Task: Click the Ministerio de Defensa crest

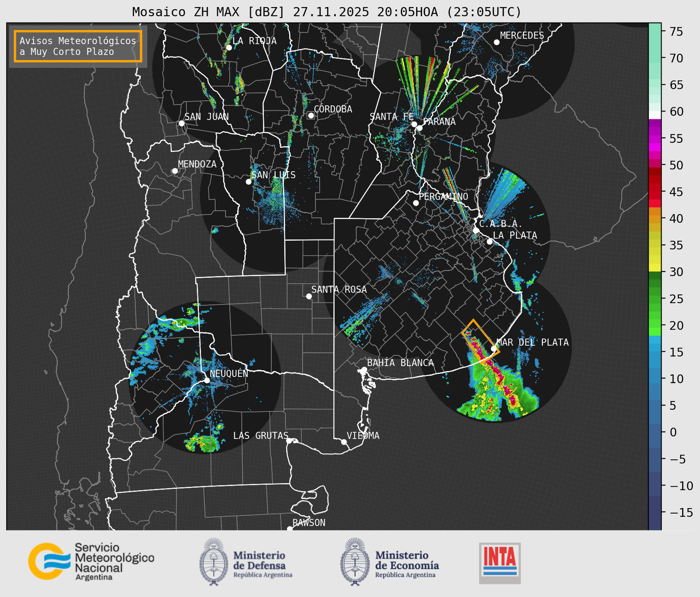Action: click(214, 562)
